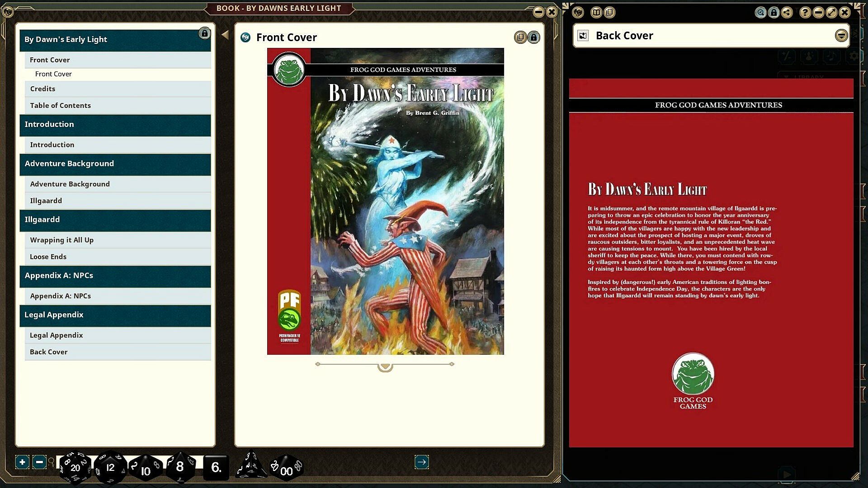Image resolution: width=868 pixels, height=488 pixels.
Task: Toggle the lock icon in Back Cover window
Action: [774, 12]
